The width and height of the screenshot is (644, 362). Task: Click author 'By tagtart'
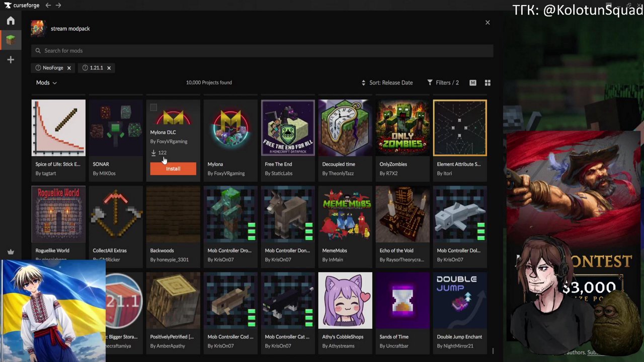click(46, 173)
